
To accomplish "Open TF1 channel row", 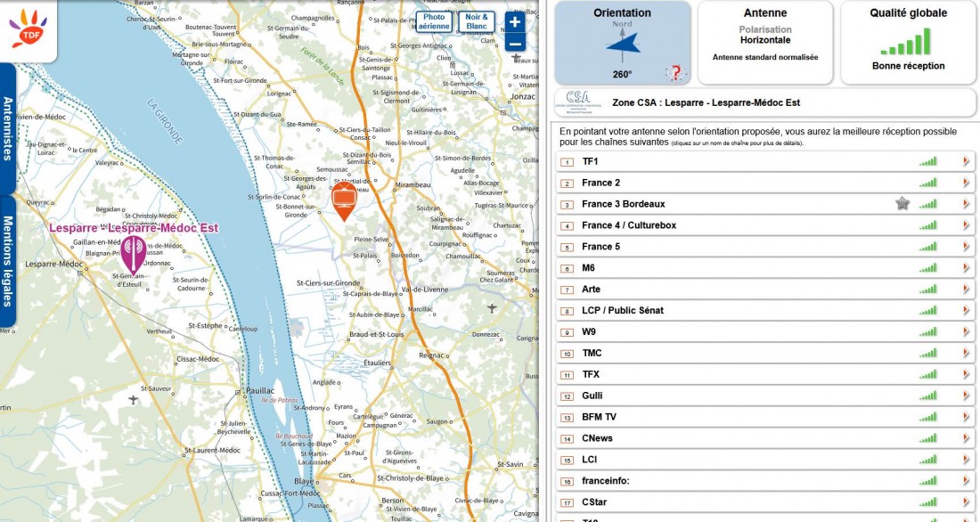I will 765,161.
